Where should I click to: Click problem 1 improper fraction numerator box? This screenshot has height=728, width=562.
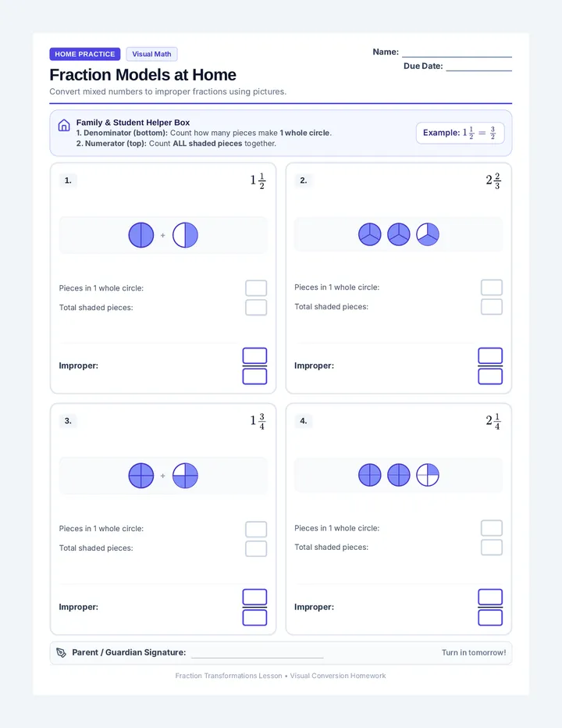[x=254, y=355]
